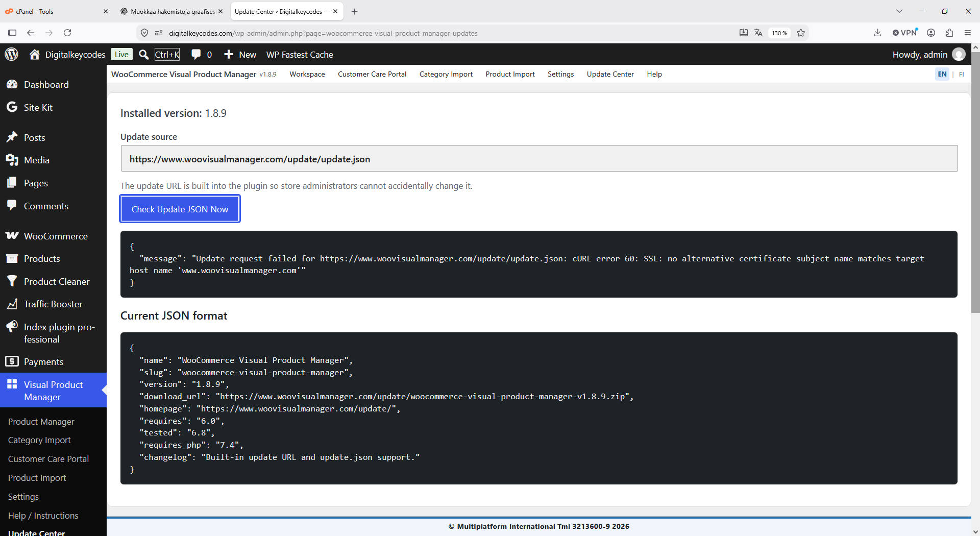The height and width of the screenshot is (536, 980).
Task: Click the plus icon beside New
Action: [229, 54]
